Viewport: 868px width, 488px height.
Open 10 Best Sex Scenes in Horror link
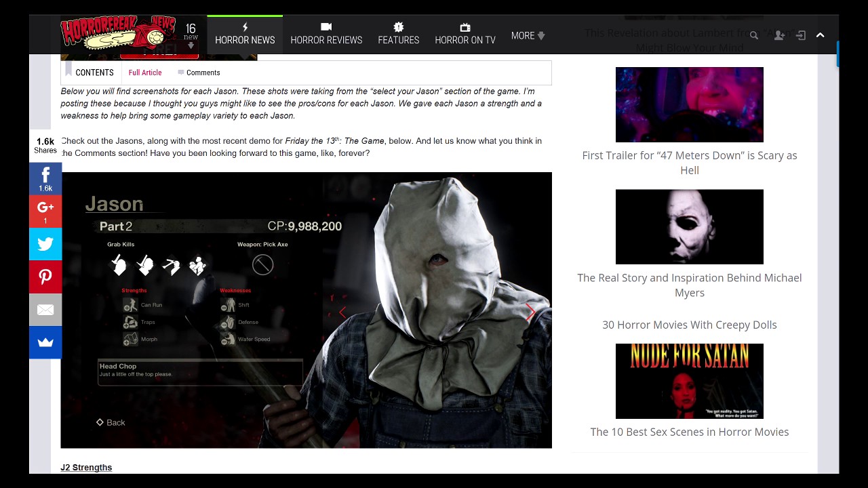click(690, 432)
